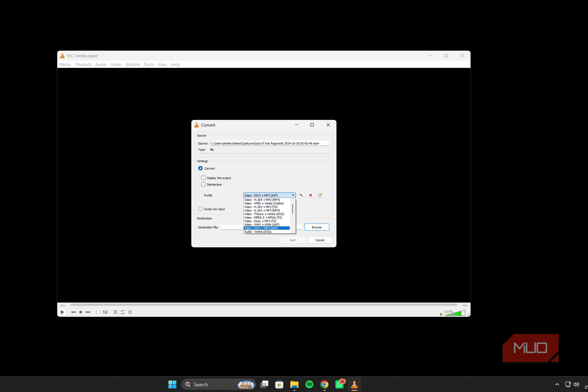Choose Video - H.264 + MP3 (MP4) profile
The image size is (588, 392).
click(267, 200)
